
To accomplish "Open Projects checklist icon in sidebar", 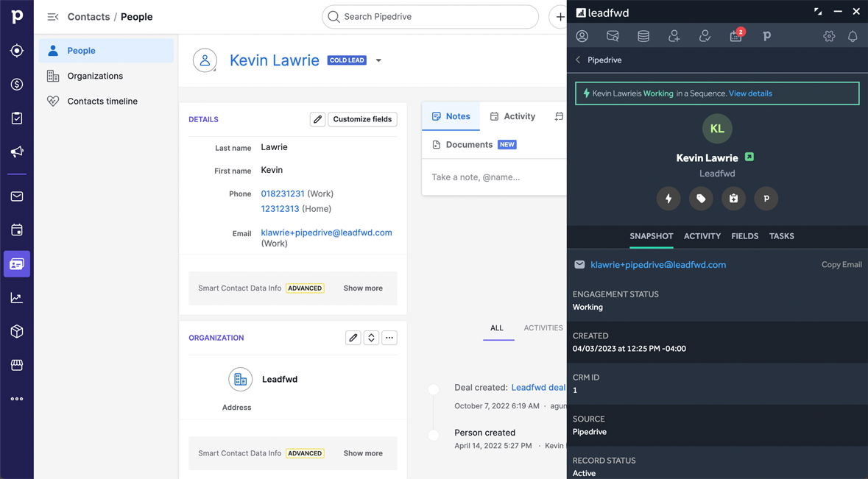I will [x=17, y=118].
